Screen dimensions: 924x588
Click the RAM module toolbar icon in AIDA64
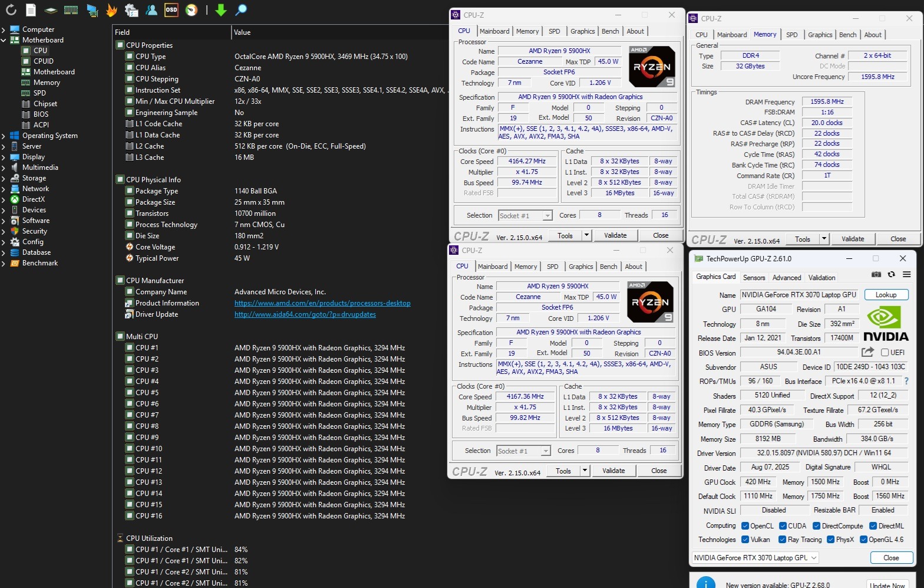71,9
